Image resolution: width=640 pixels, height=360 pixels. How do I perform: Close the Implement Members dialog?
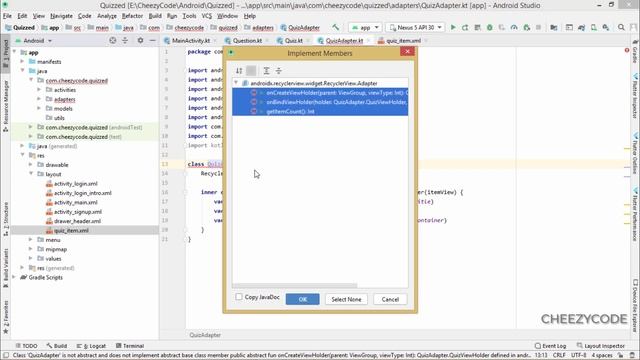click(x=407, y=51)
